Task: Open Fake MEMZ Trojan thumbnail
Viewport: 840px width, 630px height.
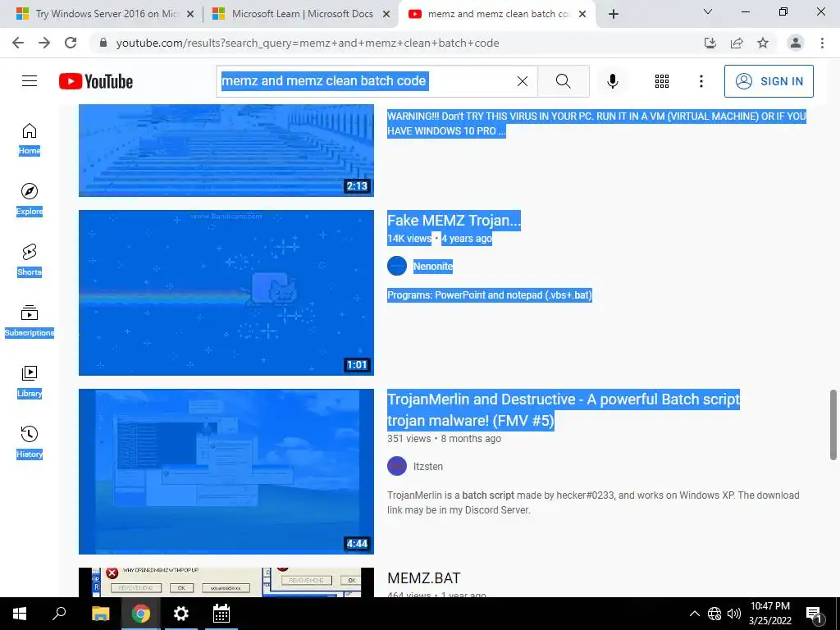Action: 226,293
